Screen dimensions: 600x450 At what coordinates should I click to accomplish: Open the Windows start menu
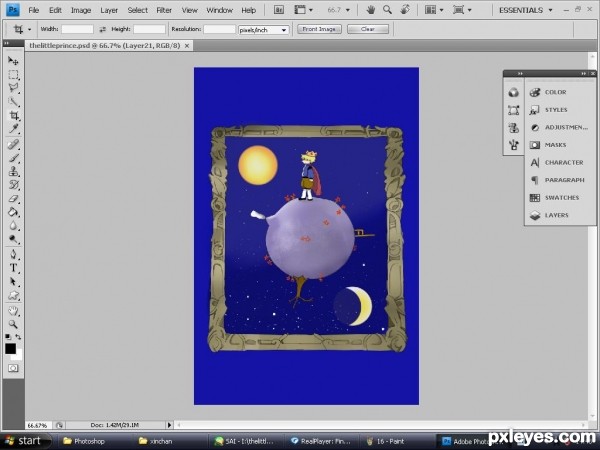tap(26, 441)
